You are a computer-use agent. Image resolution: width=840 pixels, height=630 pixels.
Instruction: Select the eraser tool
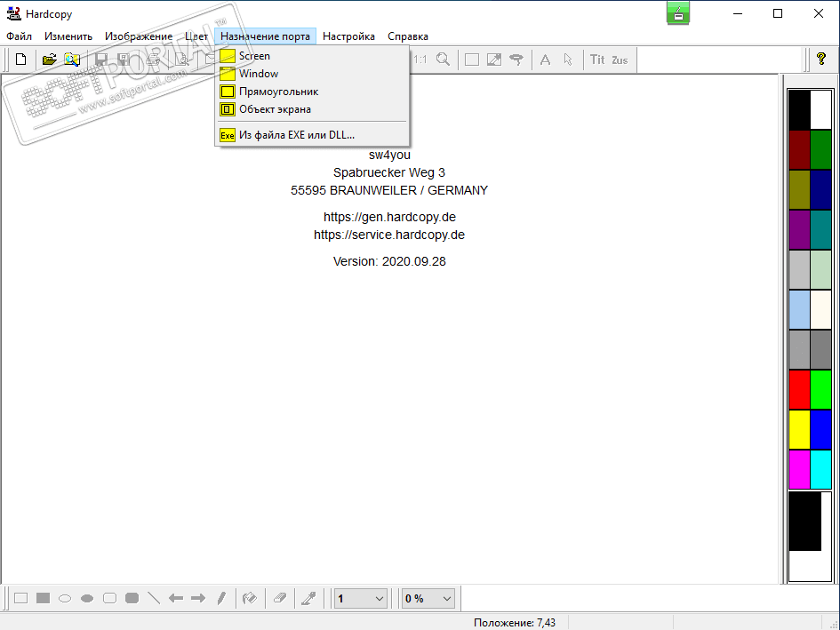click(x=280, y=598)
